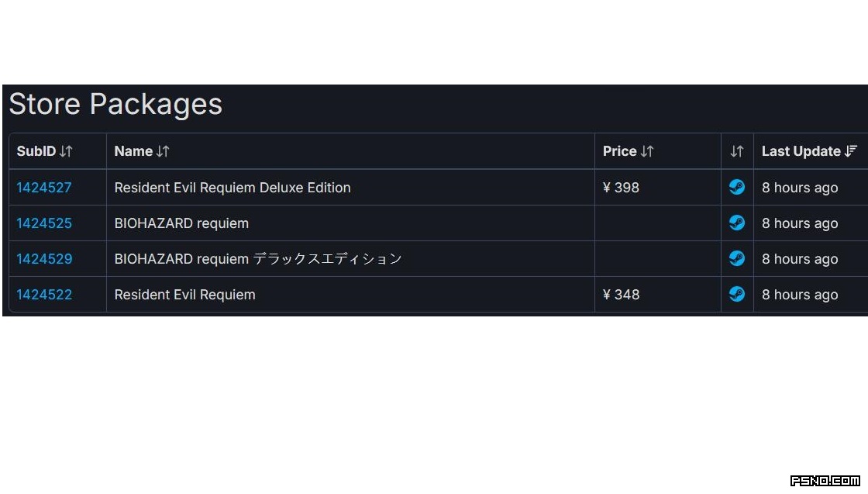The image size is (868, 494).
Task: Click Resident Evil Requiem Deluxe Edition name
Action: click(232, 188)
